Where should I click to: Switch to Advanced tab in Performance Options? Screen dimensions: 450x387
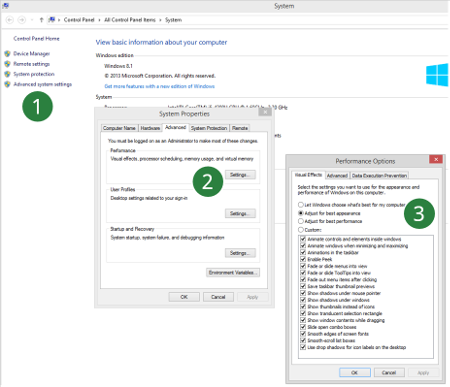tap(337, 176)
